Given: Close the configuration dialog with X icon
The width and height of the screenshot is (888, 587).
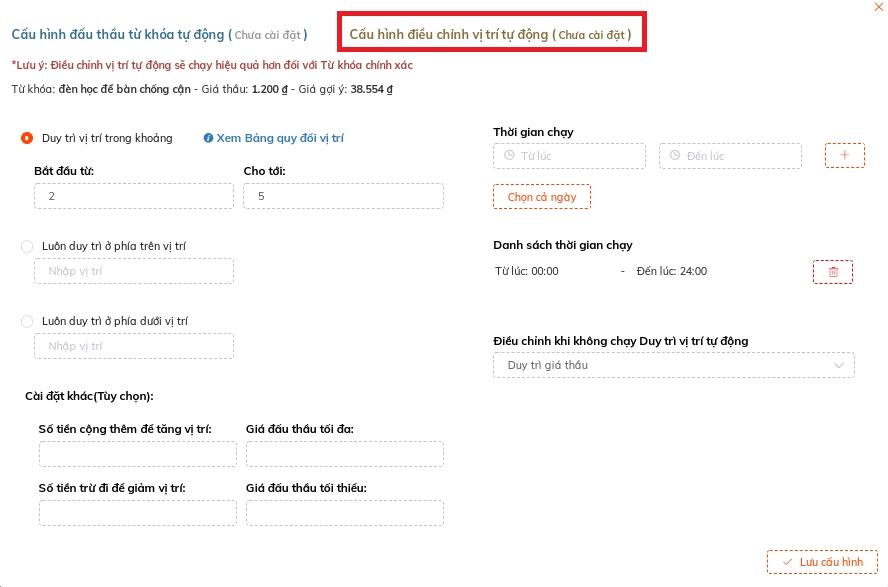Looking at the screenshot, I should (878, 7).
